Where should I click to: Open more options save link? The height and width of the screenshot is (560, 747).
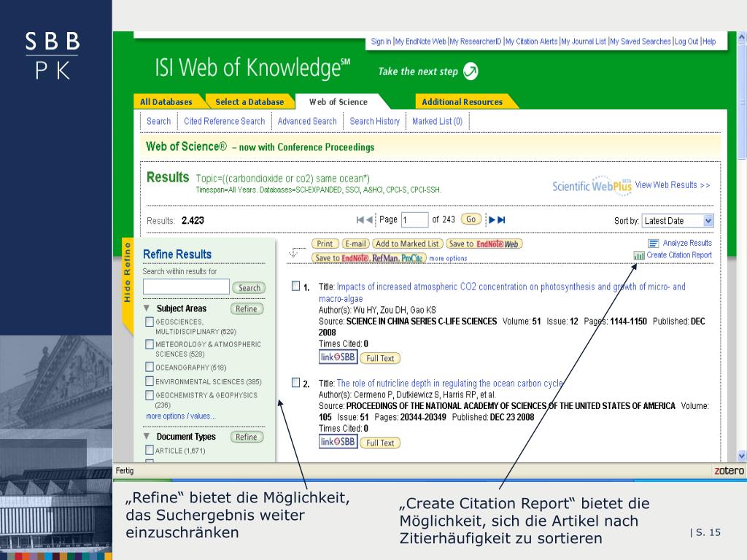448,258
